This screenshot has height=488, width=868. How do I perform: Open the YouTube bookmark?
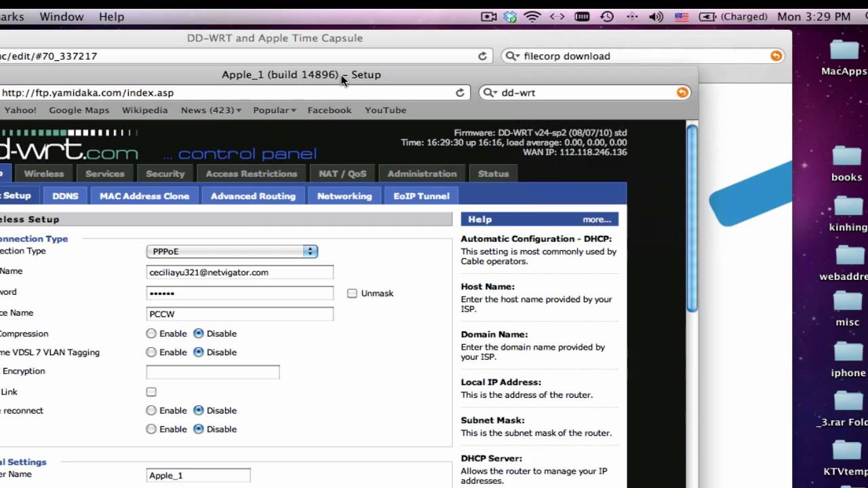(x=385, y=110)
